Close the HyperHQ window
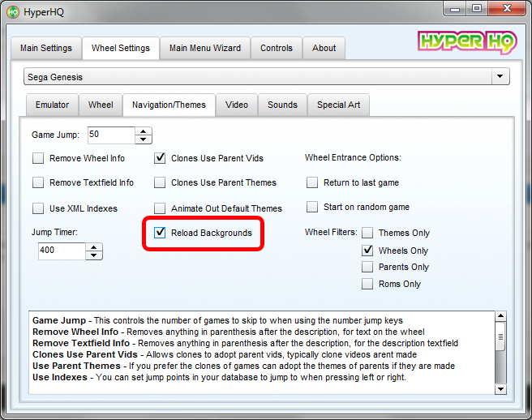The width and height of the screenshot is (532, 420). point(507,9)
